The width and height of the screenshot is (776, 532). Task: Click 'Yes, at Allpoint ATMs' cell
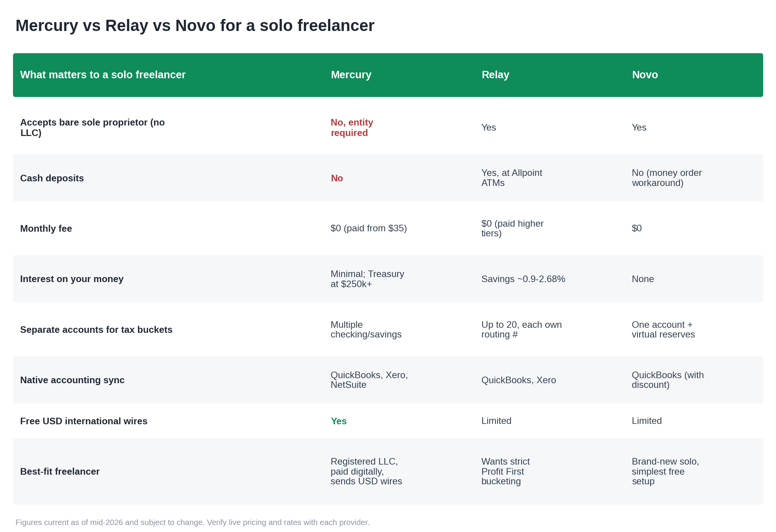pos(512,178)
